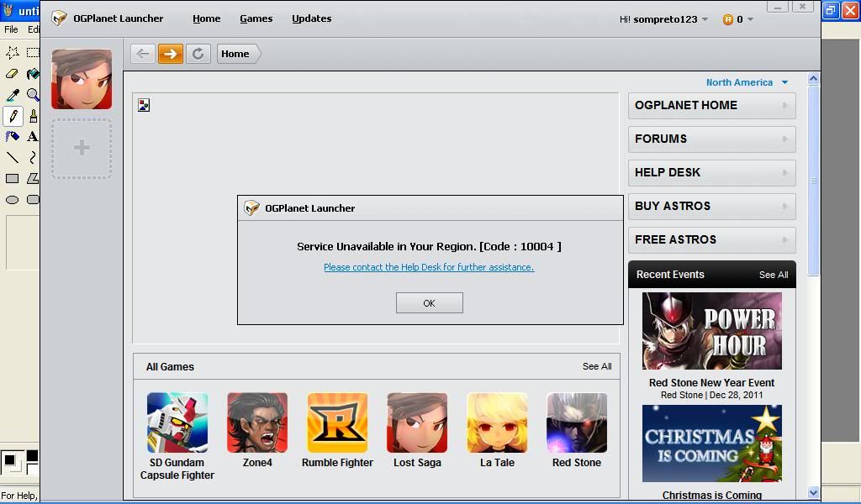Select the Lost Saga avatar in the sidebar
The width and height of the screenshot is (861, 504).
(x=82, y=79)
